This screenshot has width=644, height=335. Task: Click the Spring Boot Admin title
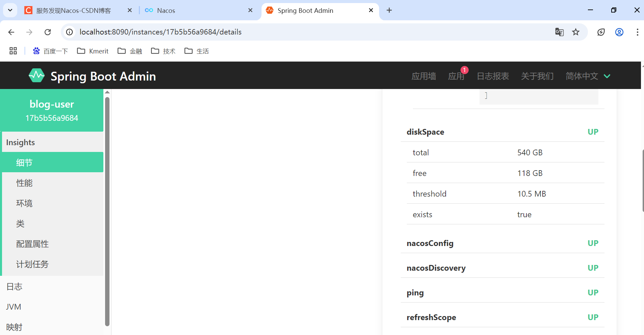[x=103, y=76]
